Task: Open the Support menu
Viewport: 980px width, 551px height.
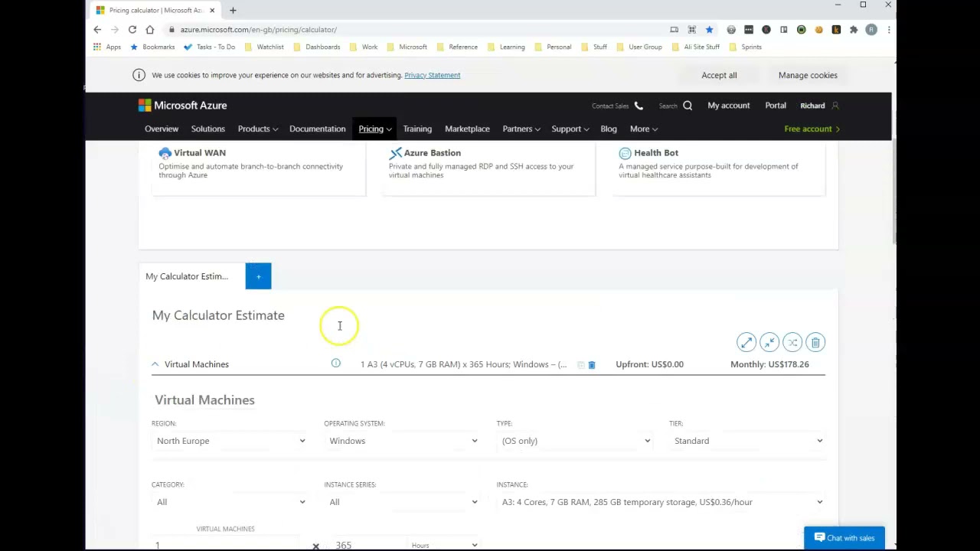Action: (x=570, y=129)
